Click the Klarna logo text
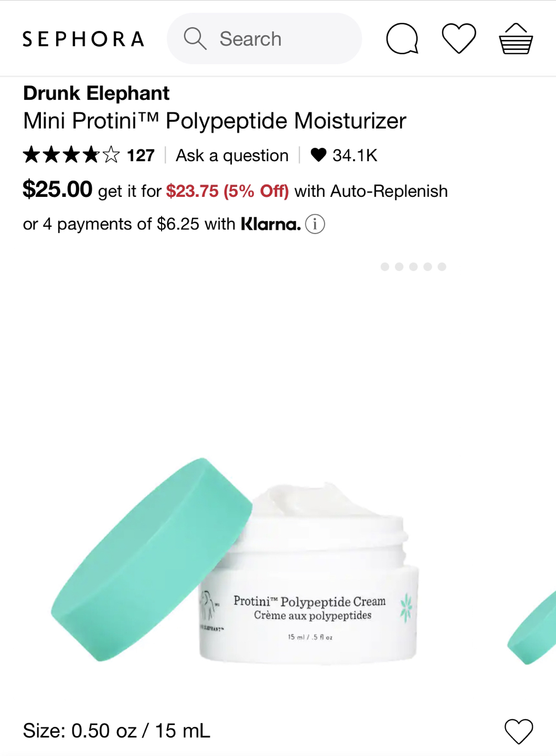The height and width of the screenshot is (756, 556). [x=271, y=224]
